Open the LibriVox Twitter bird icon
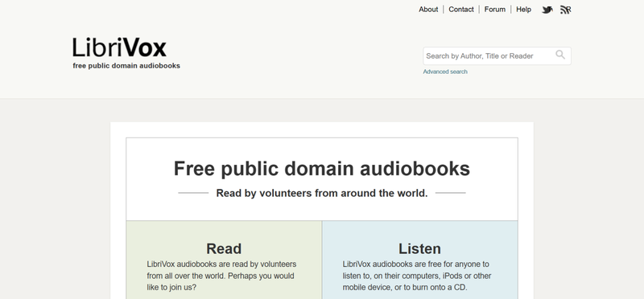The width and height of the screenshot is (644, 299). 547,10
